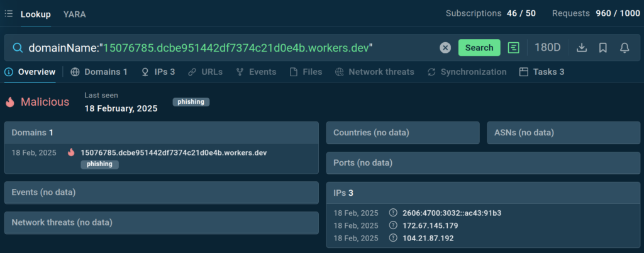Click the green Search button
This screenshot has width=644, height=253.
(479, 48)
